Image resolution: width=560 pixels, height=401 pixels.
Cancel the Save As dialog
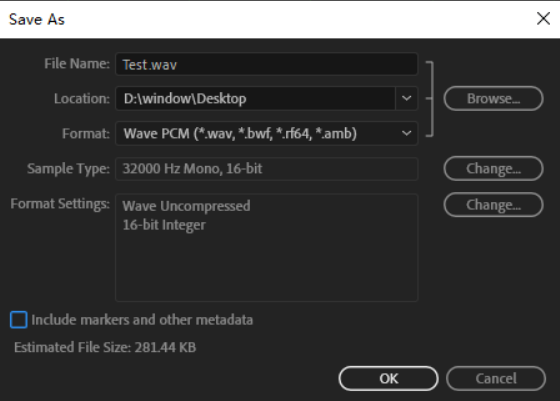496,379
